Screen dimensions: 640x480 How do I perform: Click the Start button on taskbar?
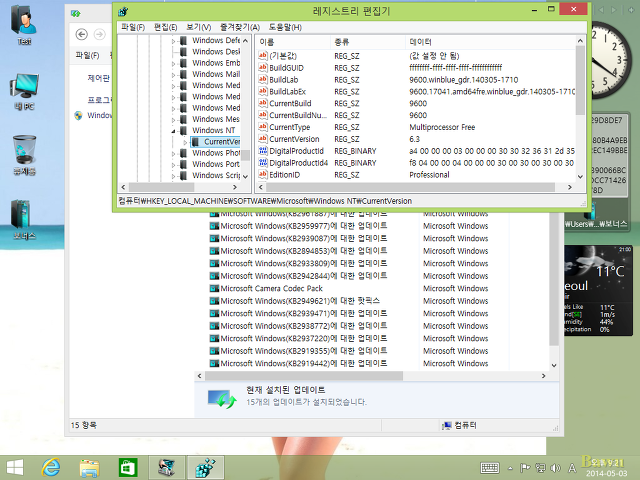[15, 468]
